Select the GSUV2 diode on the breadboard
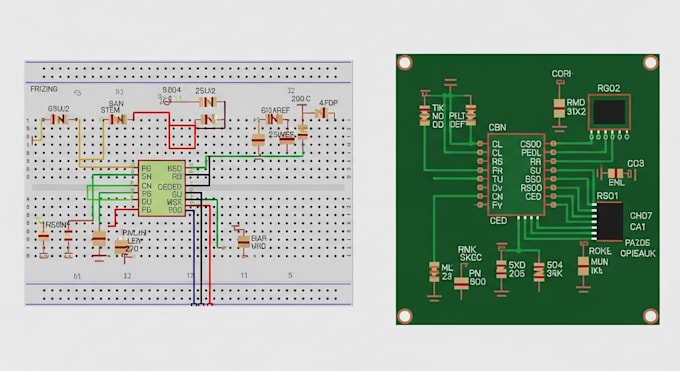 (x=59, y=119)
